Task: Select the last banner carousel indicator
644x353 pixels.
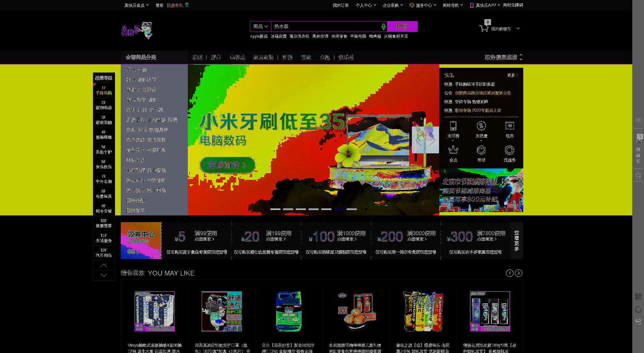Action: 352,209
